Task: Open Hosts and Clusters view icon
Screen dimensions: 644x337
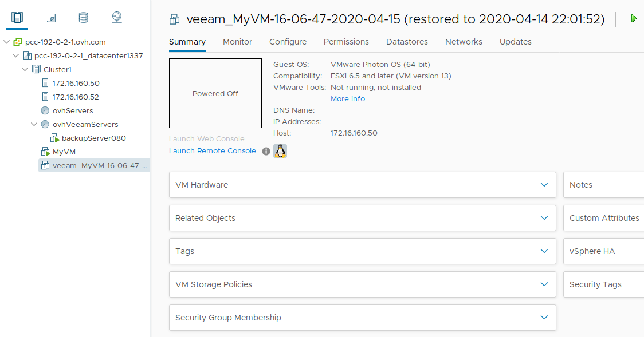Action: 17,18
